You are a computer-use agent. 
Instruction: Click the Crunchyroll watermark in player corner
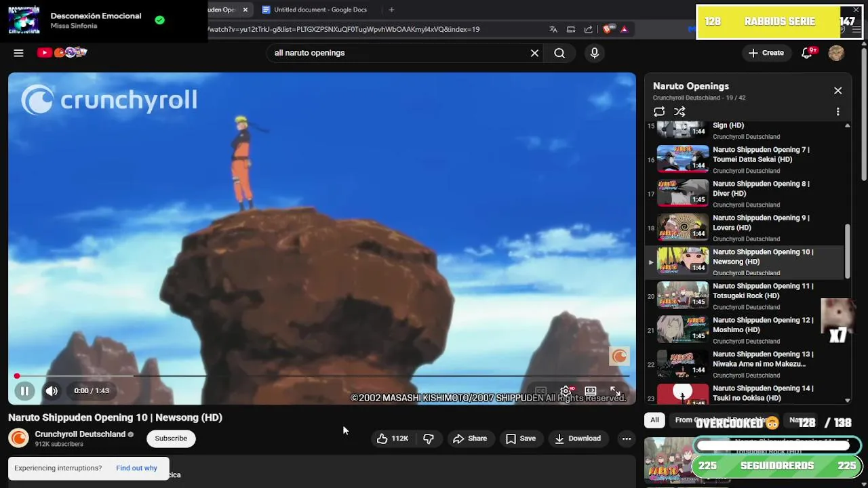(x=619, y=356)
